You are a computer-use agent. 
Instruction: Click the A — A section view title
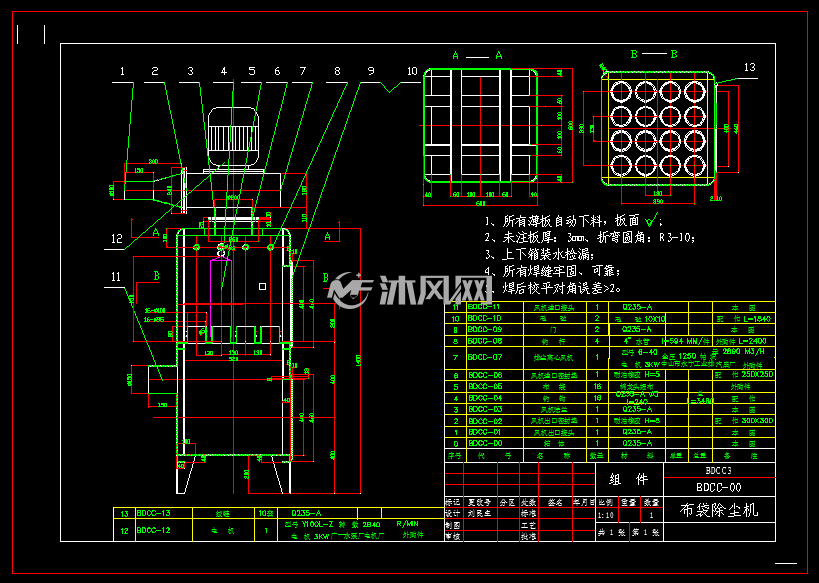click(x=477, y=55)
